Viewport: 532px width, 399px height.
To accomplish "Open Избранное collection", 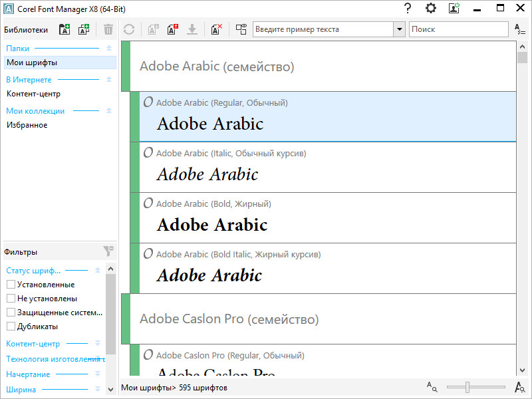I will click(x=27, y=125).
